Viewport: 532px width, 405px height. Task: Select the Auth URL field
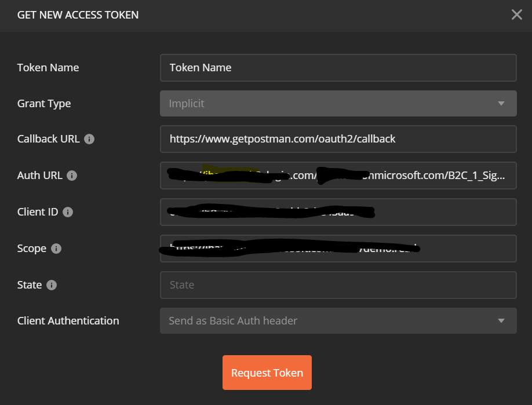(338, 176)
